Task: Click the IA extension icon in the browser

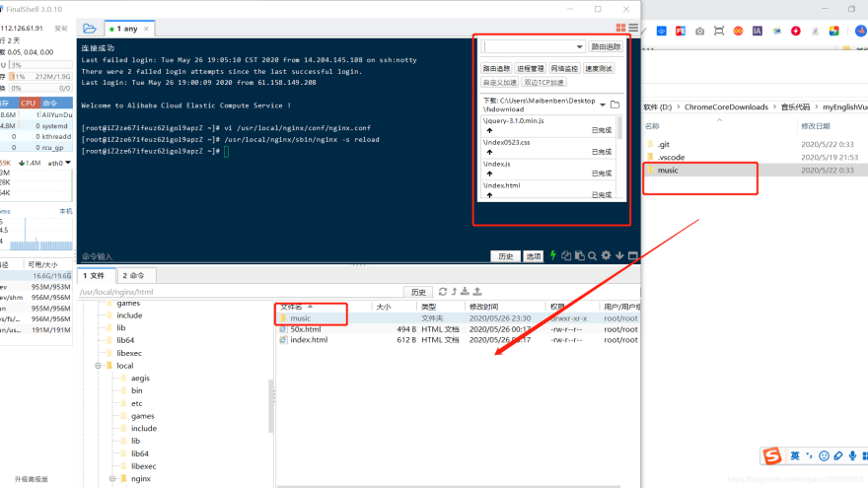Action: point(758,31)
